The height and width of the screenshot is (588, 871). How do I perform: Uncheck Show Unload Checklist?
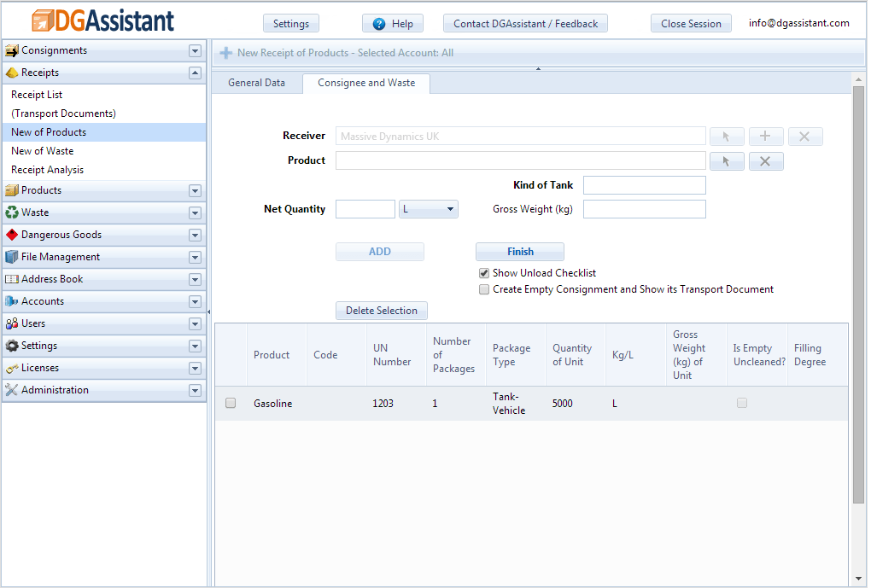pyautogui.click(x=484, y=273)
